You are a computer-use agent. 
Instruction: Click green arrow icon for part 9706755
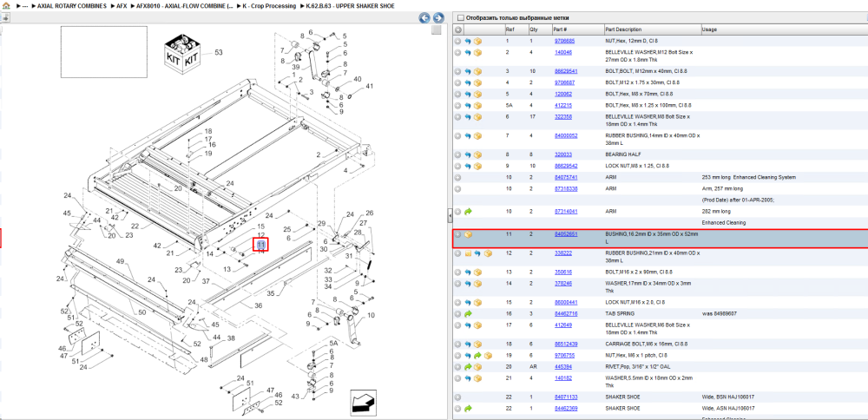pyautogui.click(x=477, y=355)
